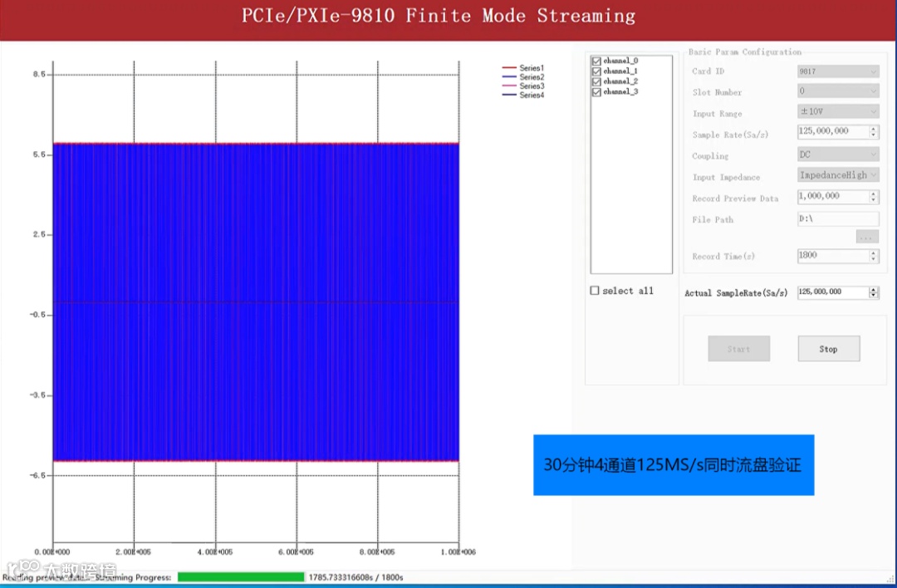Click the Series1 legend entry

pos(523,67)
